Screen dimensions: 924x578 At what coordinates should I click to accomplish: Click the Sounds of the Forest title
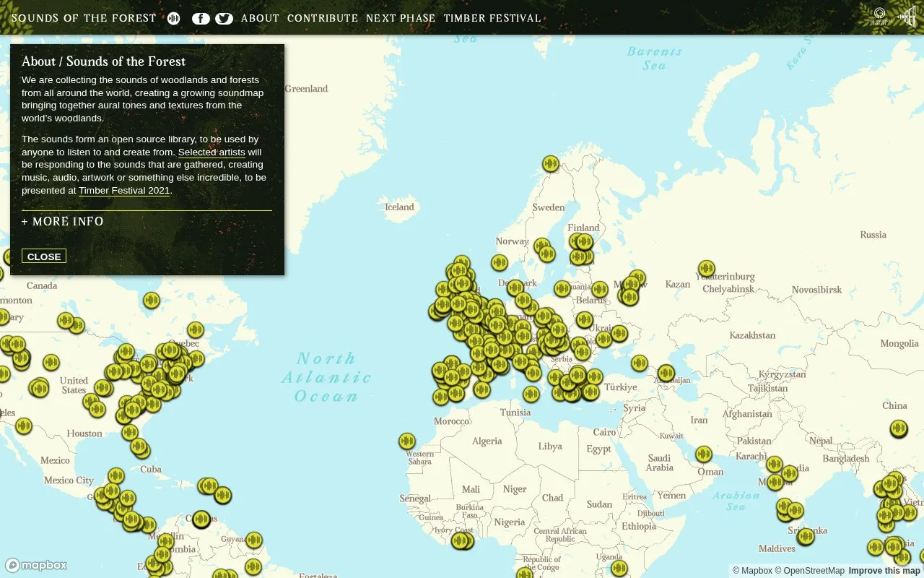[x=84, y=18]
